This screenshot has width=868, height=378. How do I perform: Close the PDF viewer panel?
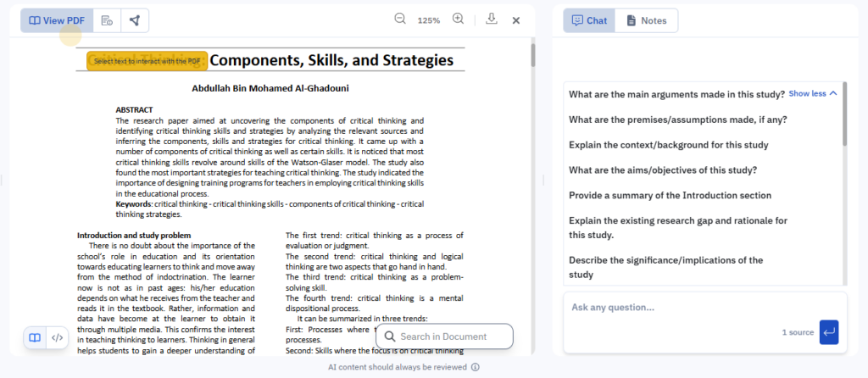pyautogui.click(x=515, y=20)
